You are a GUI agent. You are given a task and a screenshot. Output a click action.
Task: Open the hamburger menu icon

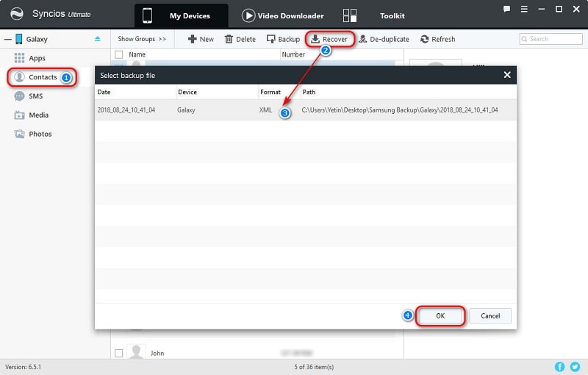tap(524, 9)
